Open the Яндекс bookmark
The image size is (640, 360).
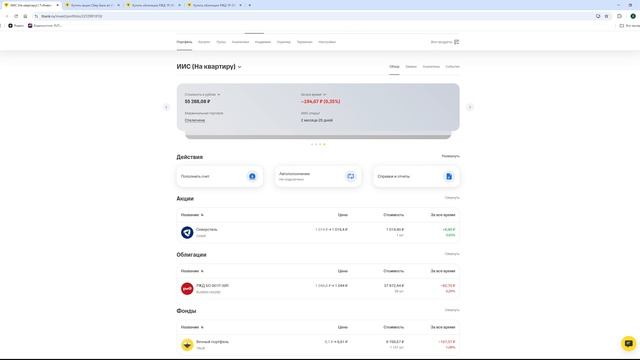coord(16,25)
